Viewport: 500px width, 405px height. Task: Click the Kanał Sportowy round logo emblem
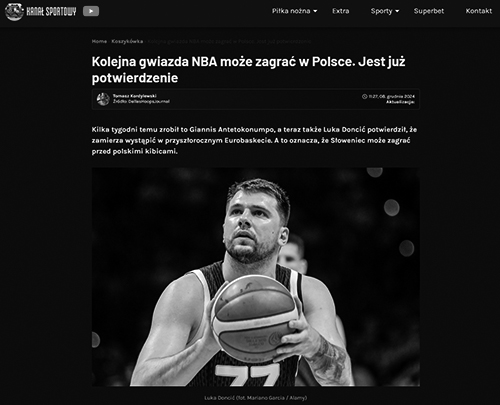pos(14,12)
